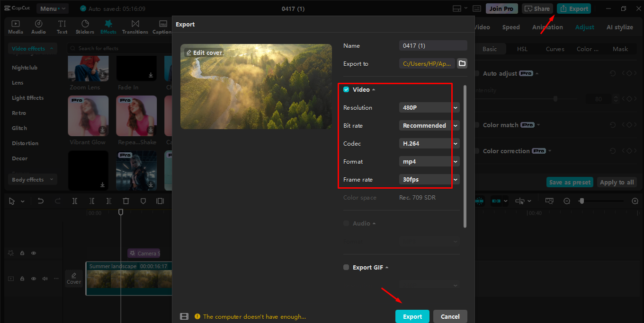The width and height of the screenshot is (644, 323).
Task: Open the export folder picker icon
Action: tap(462, 63)
